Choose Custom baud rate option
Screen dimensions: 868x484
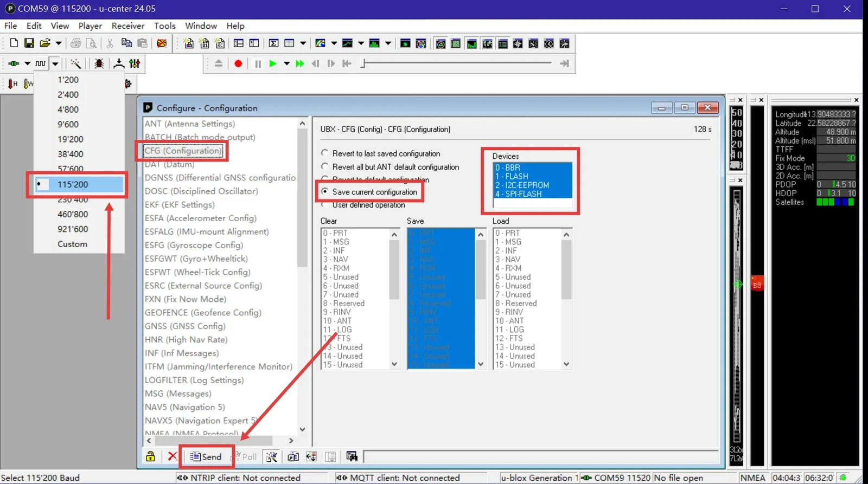pos(79,244)
